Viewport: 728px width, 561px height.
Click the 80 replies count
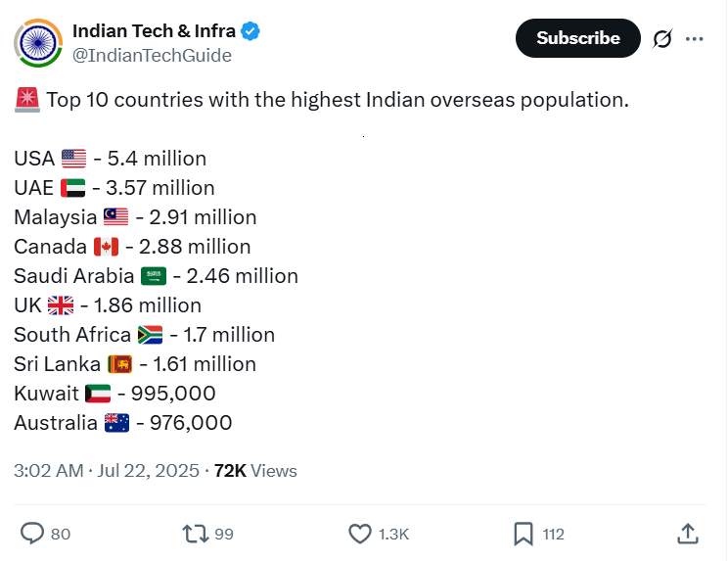61,534
